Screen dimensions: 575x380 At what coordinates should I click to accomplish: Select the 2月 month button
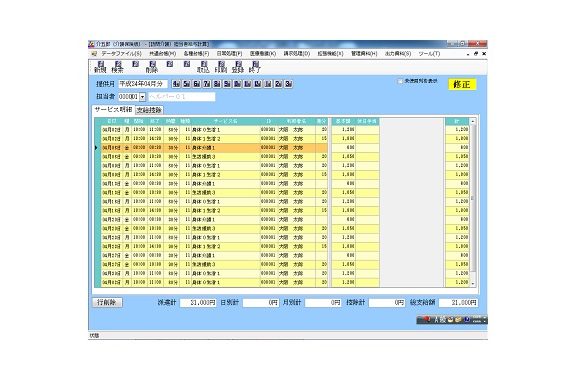(x=278, y=84)
